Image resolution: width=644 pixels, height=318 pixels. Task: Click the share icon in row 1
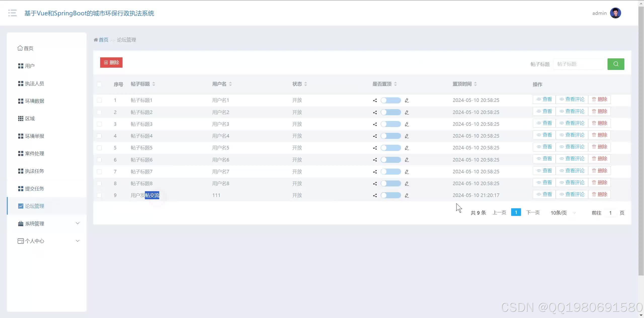(x=375, y=100)
